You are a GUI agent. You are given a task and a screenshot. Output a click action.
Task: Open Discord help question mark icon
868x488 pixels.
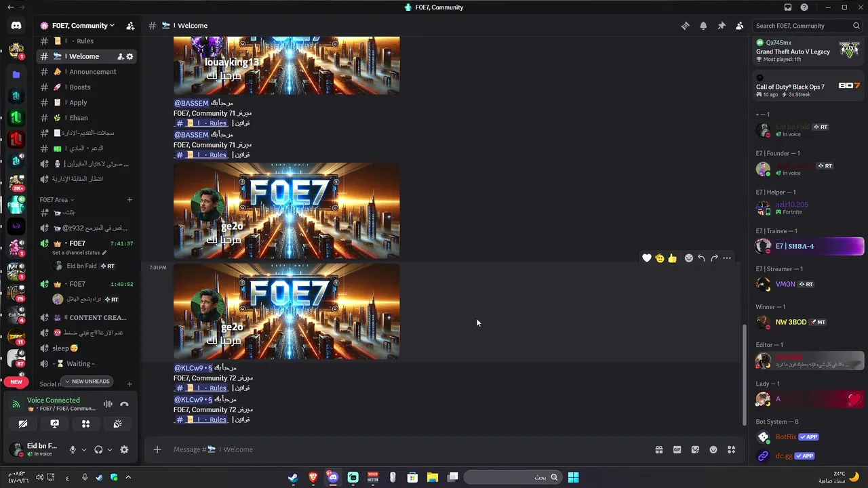(804, 7)
